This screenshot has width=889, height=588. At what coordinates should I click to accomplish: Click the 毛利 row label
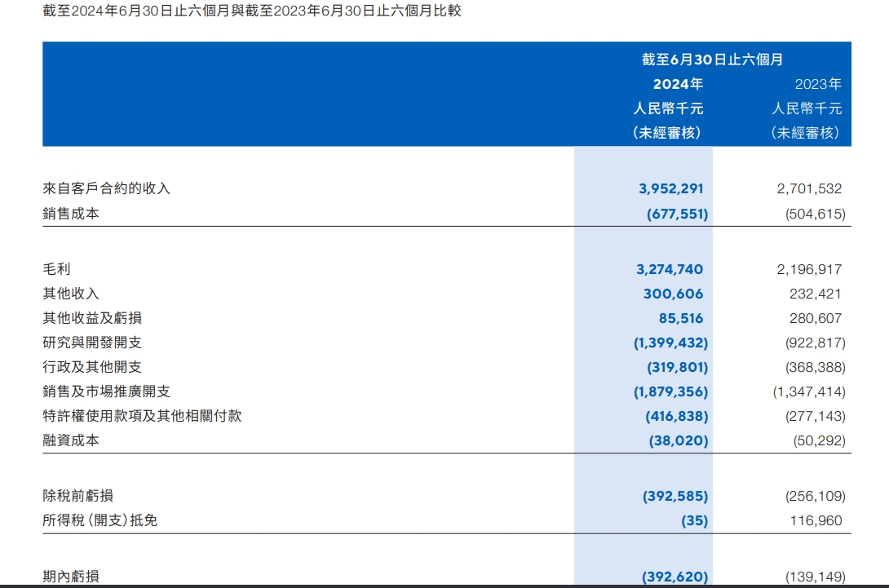click(x=57, y=269)
